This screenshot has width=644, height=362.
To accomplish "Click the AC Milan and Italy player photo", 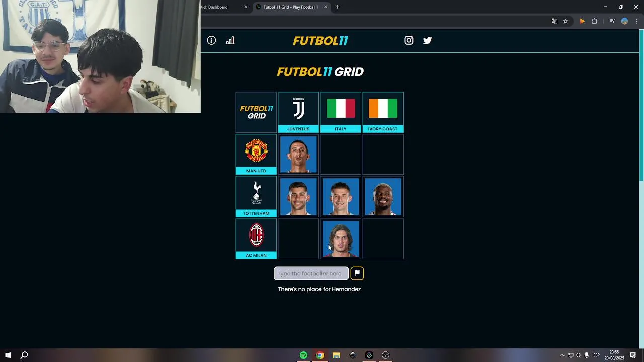I will (x=341, y=239).
